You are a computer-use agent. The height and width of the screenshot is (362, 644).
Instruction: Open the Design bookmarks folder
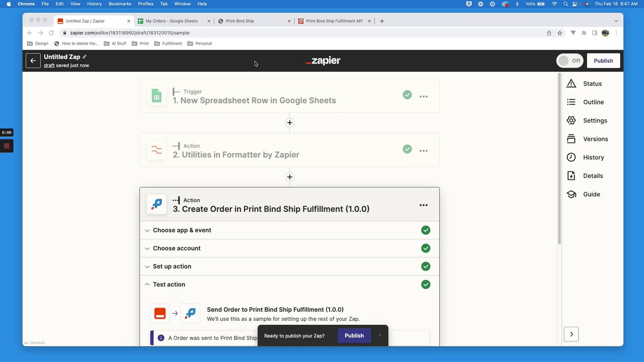(38, 44)
